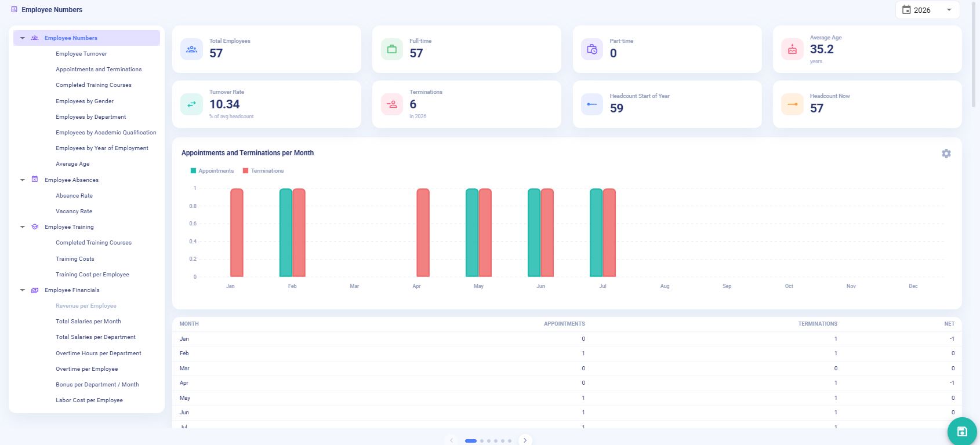Click the Employee Training graduation cap icon

tap(35, 227)
